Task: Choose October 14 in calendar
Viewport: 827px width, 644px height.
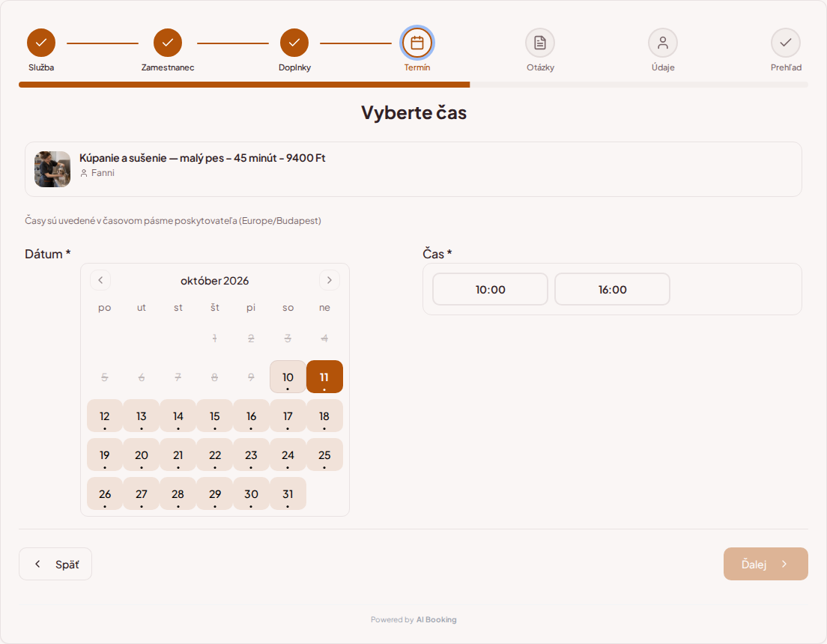Action: coord(178,416)
